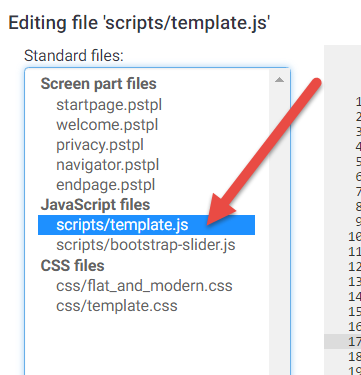Select css/flat_and_modern.css file

point(144,286)
